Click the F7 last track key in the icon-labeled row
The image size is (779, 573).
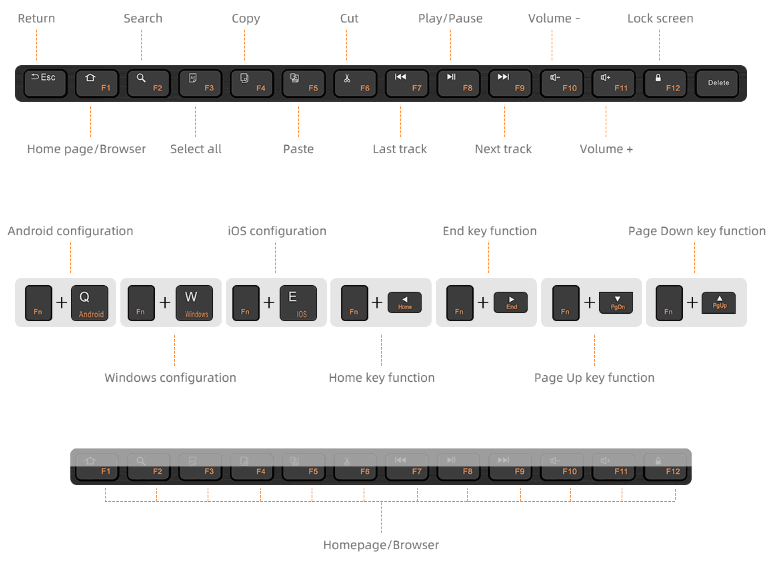click(x=407, y=83)
